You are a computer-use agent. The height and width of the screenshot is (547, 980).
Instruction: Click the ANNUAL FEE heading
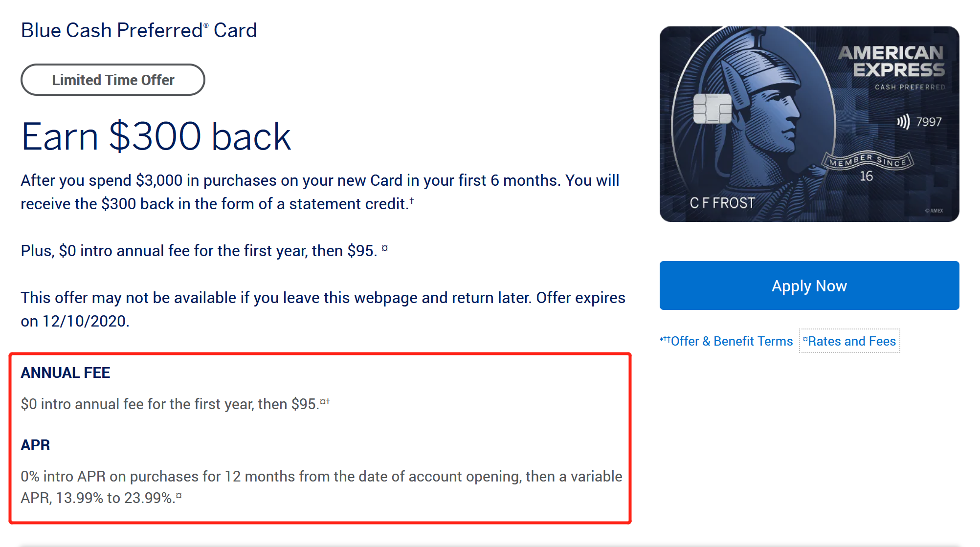(x=66, y=373)
